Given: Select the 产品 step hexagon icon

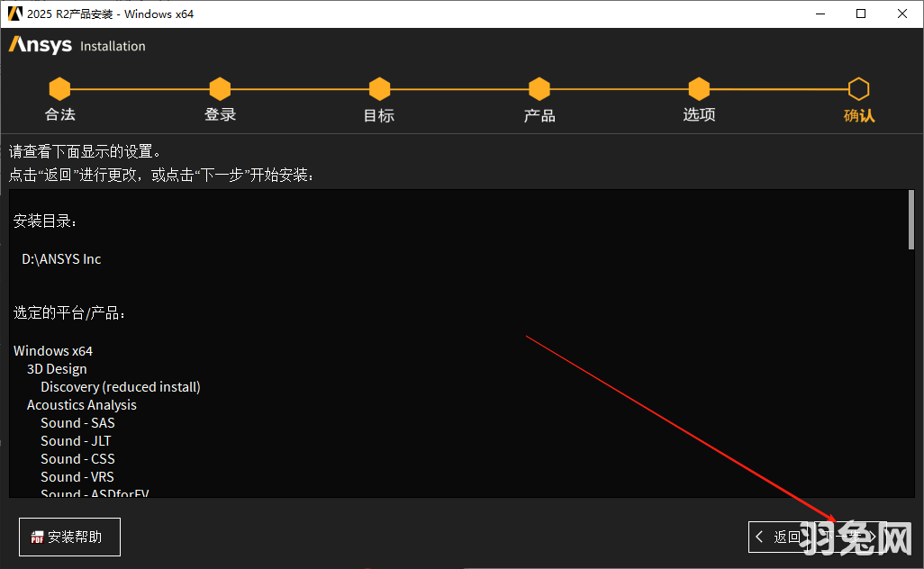Looking at the screenshot, I should click(x=539, y=89).
